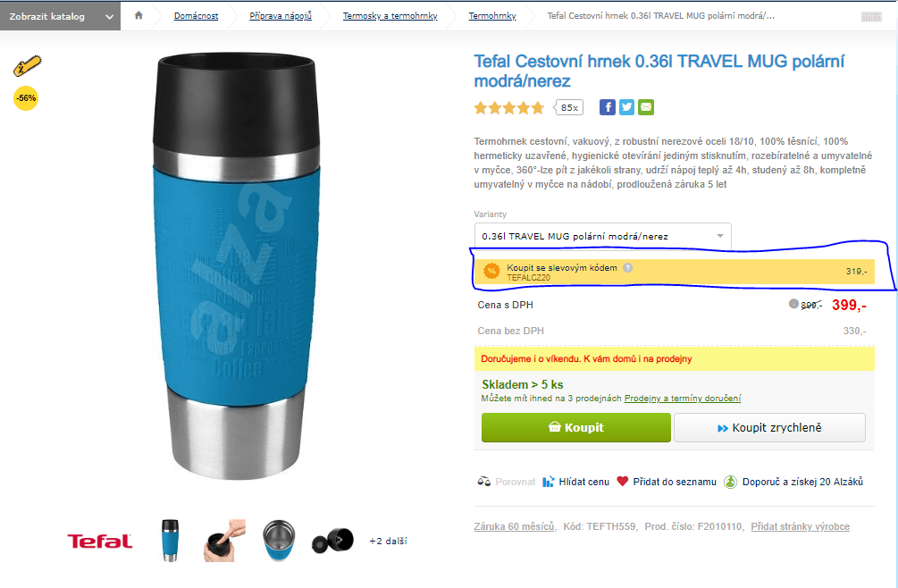Open the question mark tooltip by the discount code
This screenshot has width=898, height=588.
click(628, 266)
